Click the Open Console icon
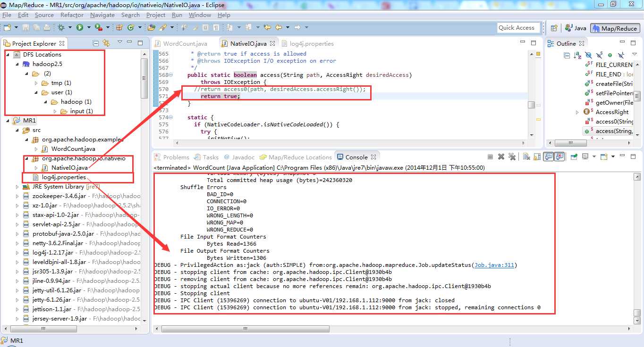This screenshot has width=644, height=347. pyautogui.click(x=604, y=157)
